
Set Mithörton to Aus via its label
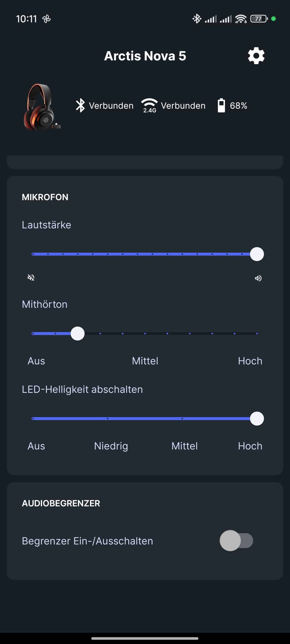tap(36, 361)
